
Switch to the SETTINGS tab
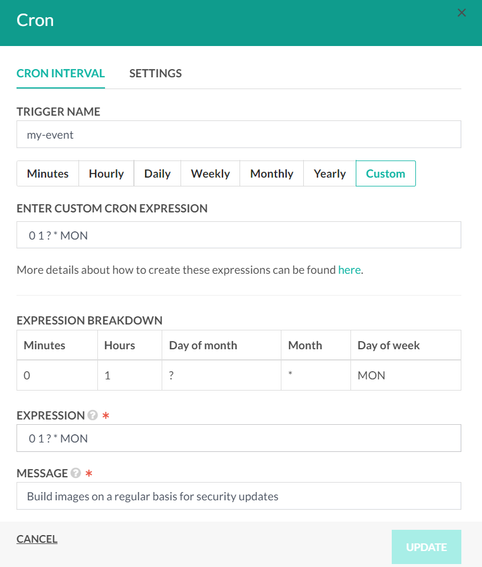(155, 73)
